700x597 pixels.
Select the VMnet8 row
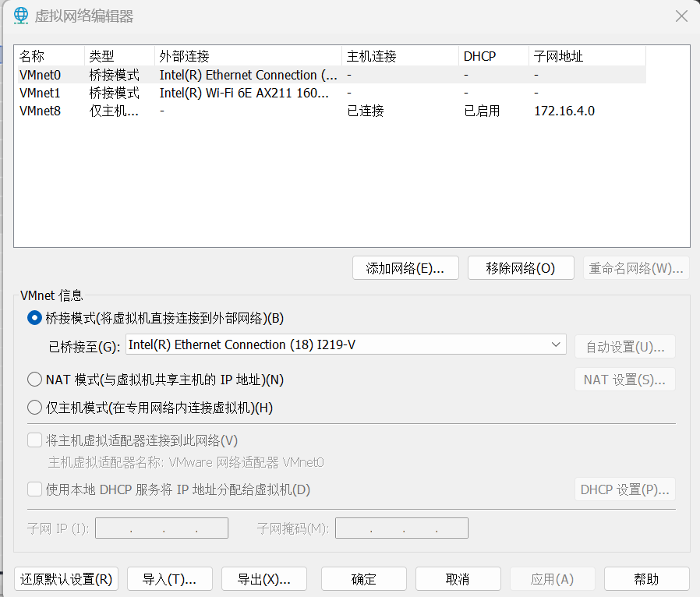point(332,111)
